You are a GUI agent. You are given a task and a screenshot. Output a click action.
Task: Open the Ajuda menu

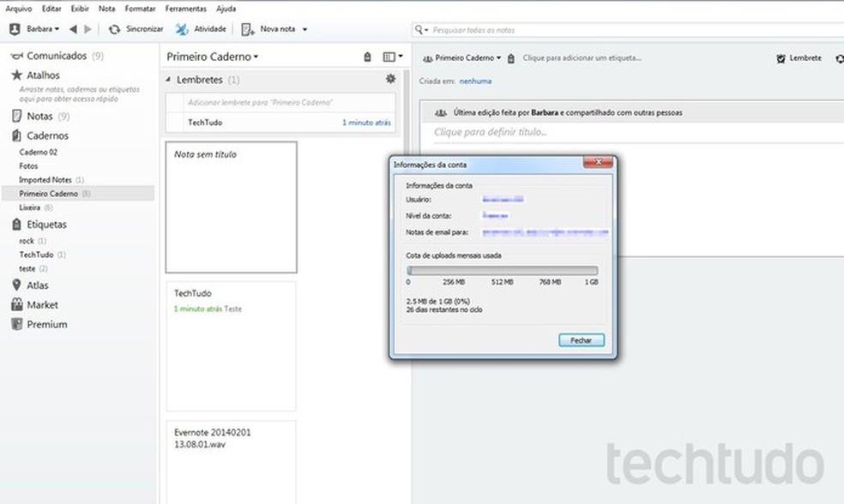click(226, 9)
